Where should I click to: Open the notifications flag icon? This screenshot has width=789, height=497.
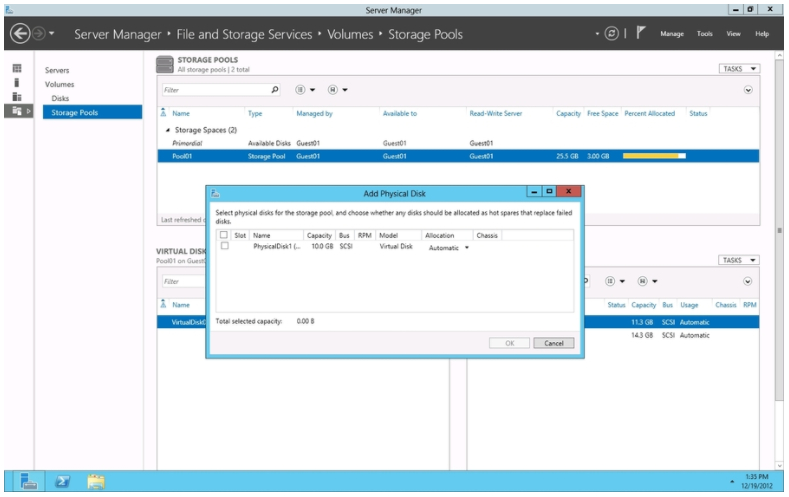(x=641, y=33)
